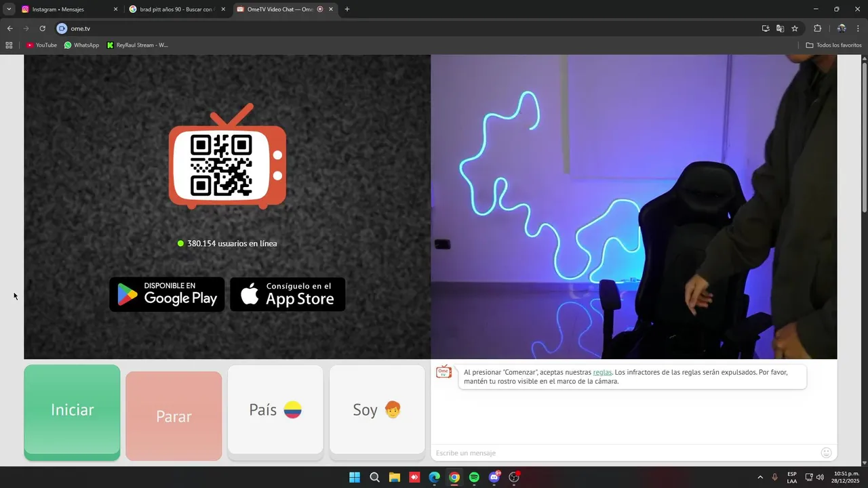Focus the Escribe un mensaje field
868x488 pixels.
[624, 453]
